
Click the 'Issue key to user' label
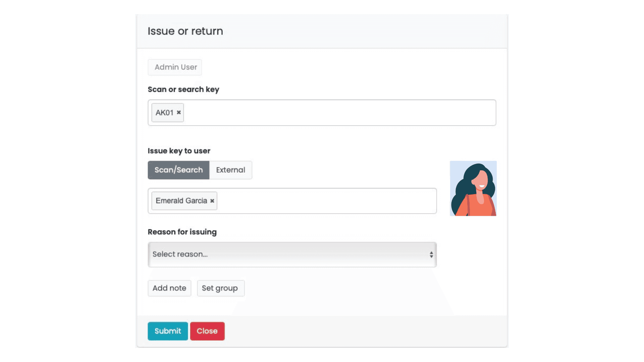pyautogui.click(x=179, y=151)
